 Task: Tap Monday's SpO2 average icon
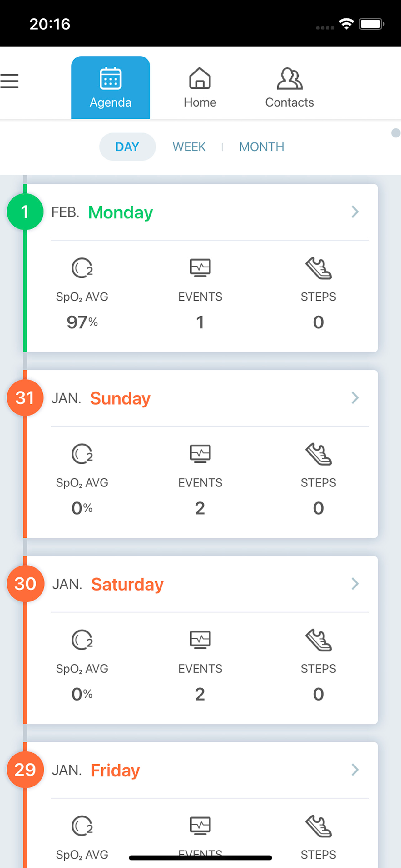tap(82, 268)
